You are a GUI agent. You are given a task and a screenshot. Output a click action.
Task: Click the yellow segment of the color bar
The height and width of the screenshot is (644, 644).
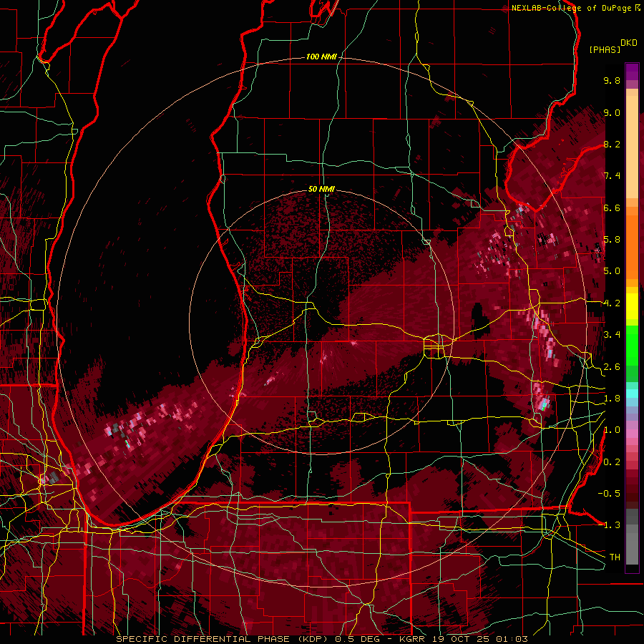point(632,306)
